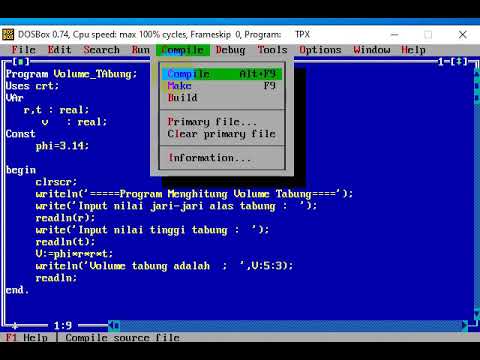This screenshot has width=480, height=360.
Task: Click 'Input nilai jari-jari alas tabung' line
Action: [176, 206]
